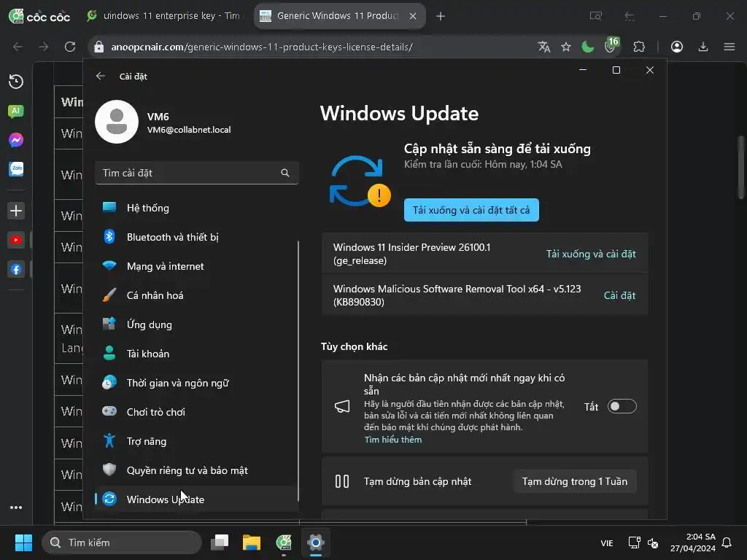Open the browser extensions puzzle icon
747x560 pixels.
click(639, 47)
